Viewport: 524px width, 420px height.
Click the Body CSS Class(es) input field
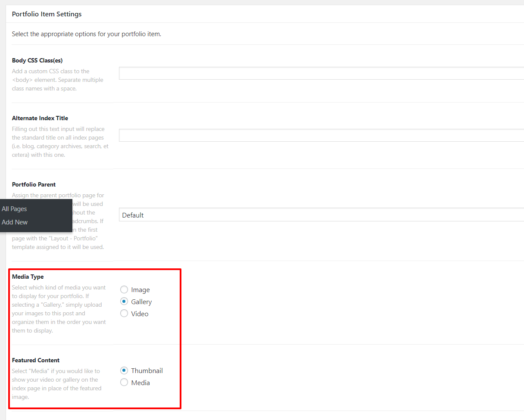coord(321,73)
